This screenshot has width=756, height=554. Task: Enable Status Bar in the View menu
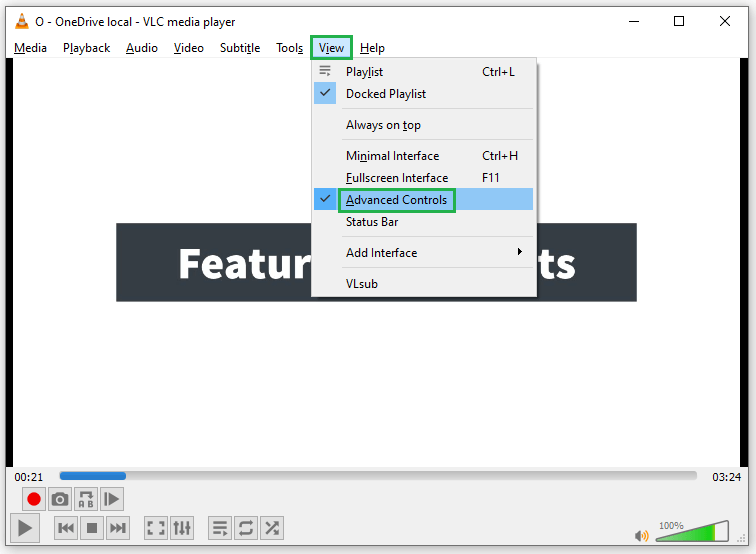[x=423, y=222]
